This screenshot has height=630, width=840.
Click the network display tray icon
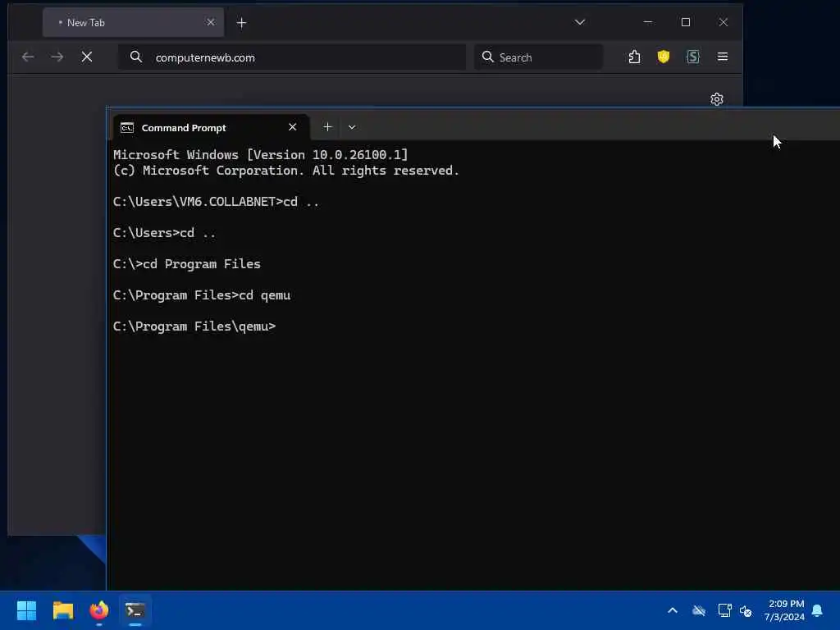724,610
